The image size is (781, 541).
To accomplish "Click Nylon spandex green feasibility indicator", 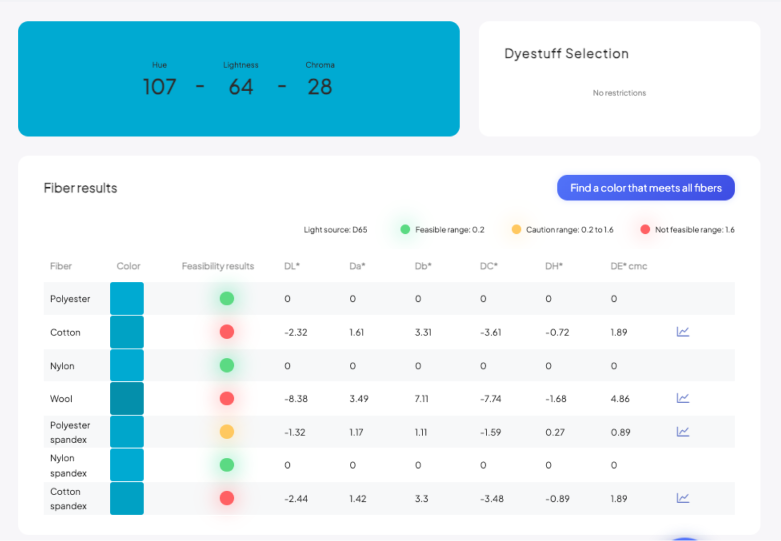I will pos(227,465).
